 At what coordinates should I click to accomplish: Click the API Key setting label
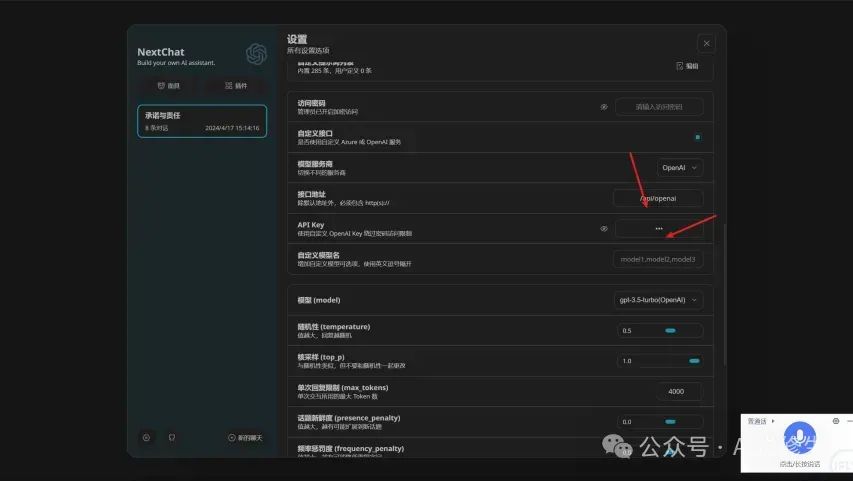(311, 225)
